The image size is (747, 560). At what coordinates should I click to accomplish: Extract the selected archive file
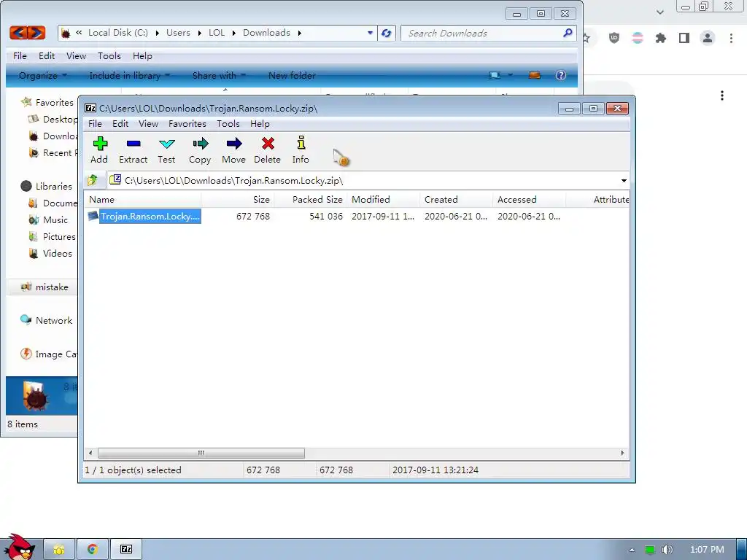click(x=133, y=150)
